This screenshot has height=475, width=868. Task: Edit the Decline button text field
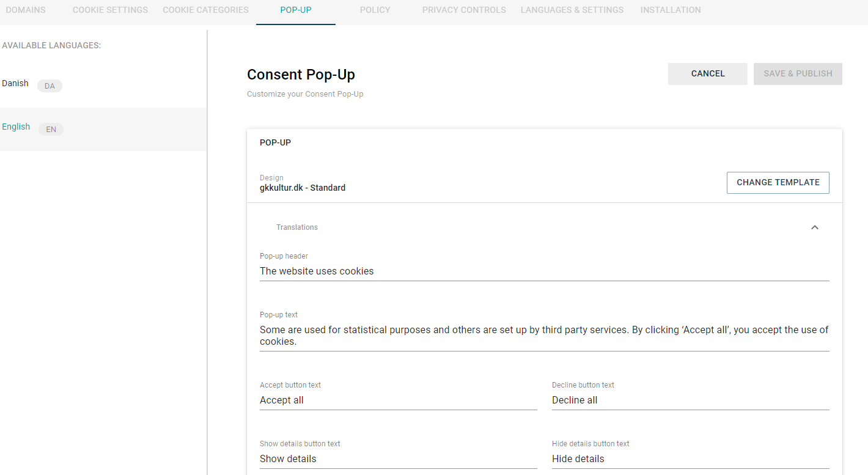coord(691,400)
